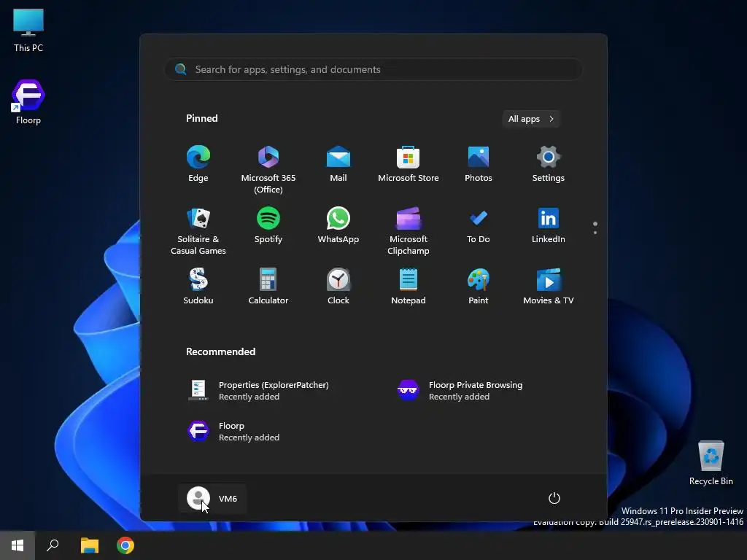Open the Mail app
747x560 pixels.
point(338,164)
